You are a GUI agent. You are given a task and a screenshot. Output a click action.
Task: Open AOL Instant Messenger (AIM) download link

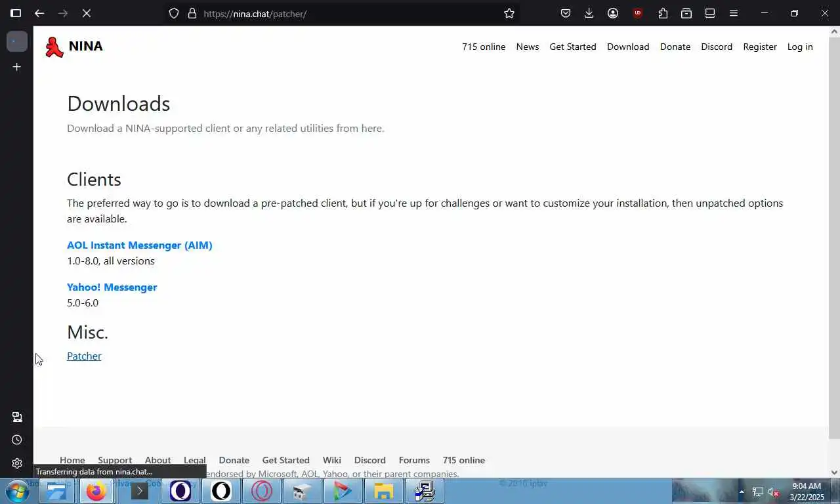(x=140, y=245)
